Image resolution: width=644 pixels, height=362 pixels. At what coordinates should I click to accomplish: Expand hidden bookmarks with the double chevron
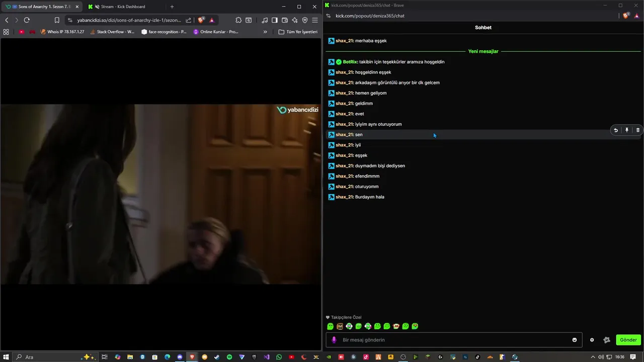click(x=265, y=32)
